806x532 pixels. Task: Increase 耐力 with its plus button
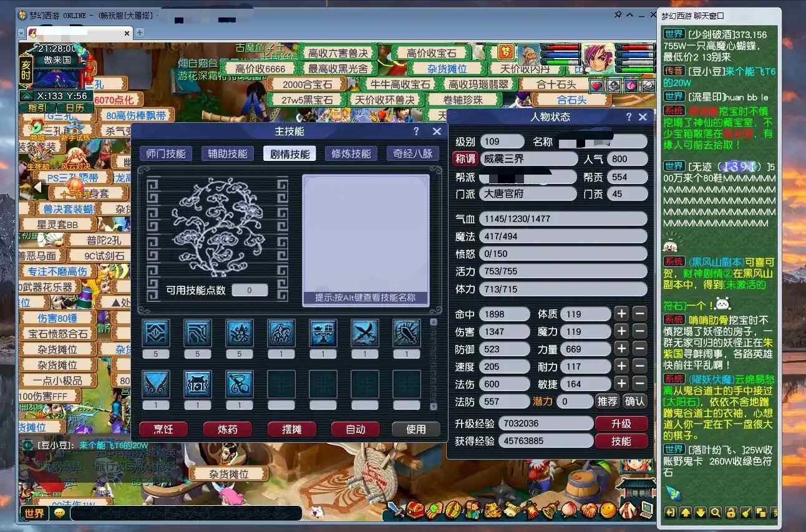point(621,366)
